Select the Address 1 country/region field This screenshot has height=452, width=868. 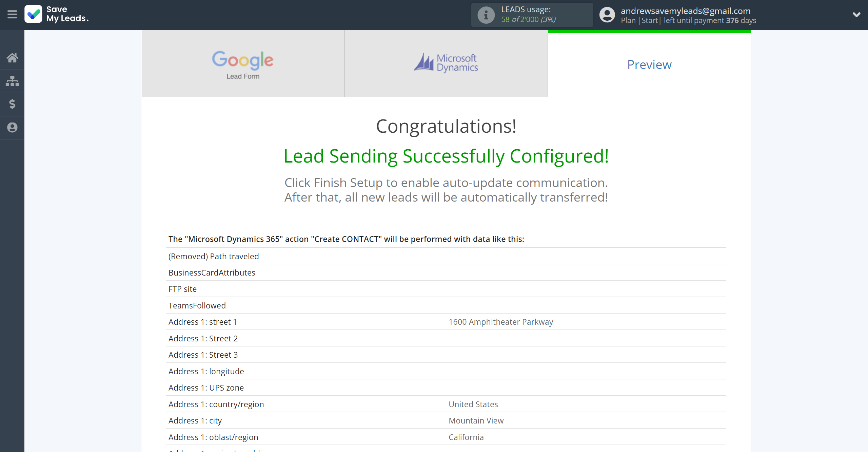point(216,404)
